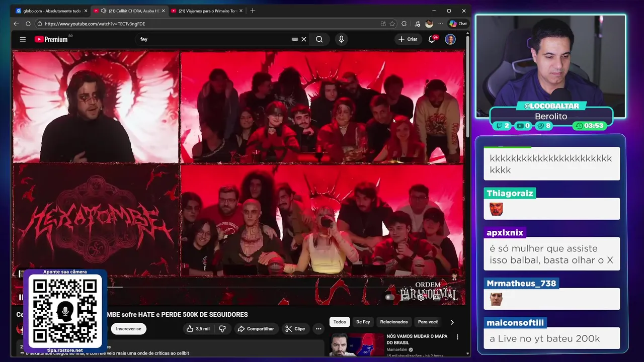Open the browser profile avatar
Viewport: 644px width, 362px height.
(429, 24)
